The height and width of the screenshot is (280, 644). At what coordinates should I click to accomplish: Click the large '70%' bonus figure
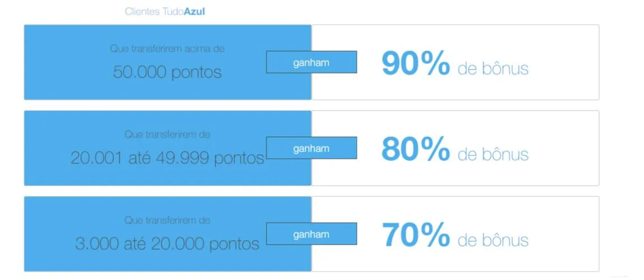pyautogui.click(x=415, y=235)
